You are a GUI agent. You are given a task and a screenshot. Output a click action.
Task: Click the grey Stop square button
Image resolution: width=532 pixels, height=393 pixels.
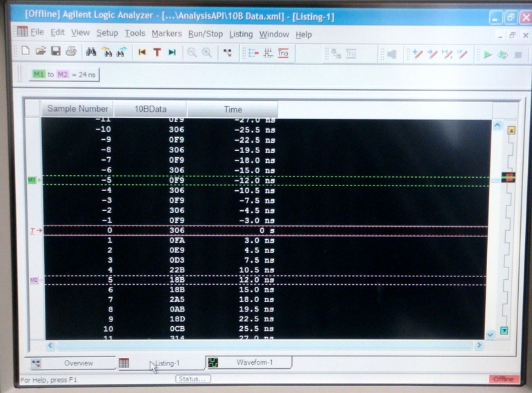click(x=518, y=54)
